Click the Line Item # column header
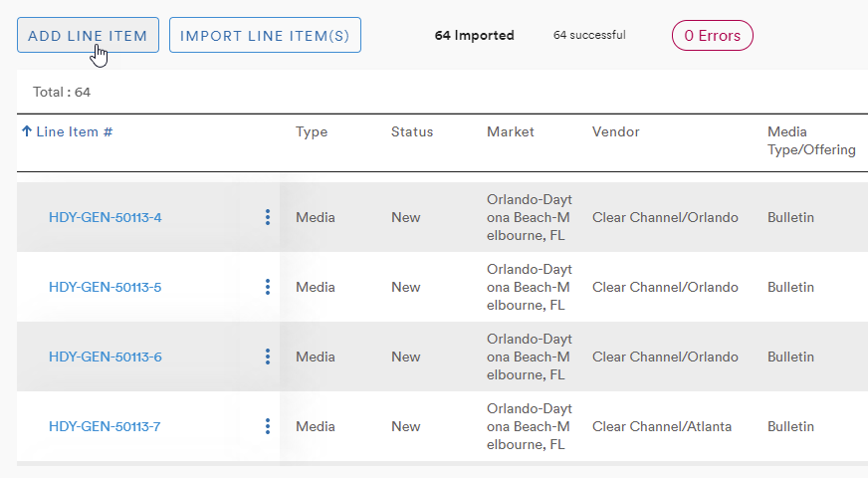Image resolution: width=868 pixels, height=478 pixels. click(75, 131)
